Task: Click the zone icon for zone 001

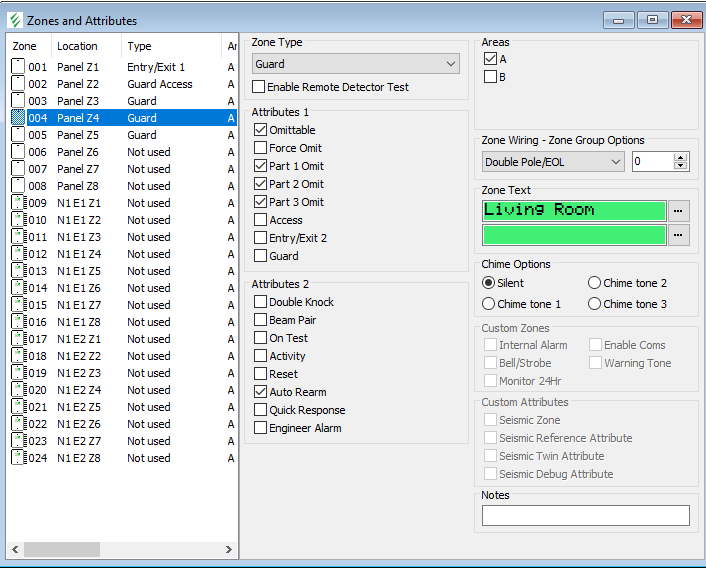Action: [x=18, y=67]
